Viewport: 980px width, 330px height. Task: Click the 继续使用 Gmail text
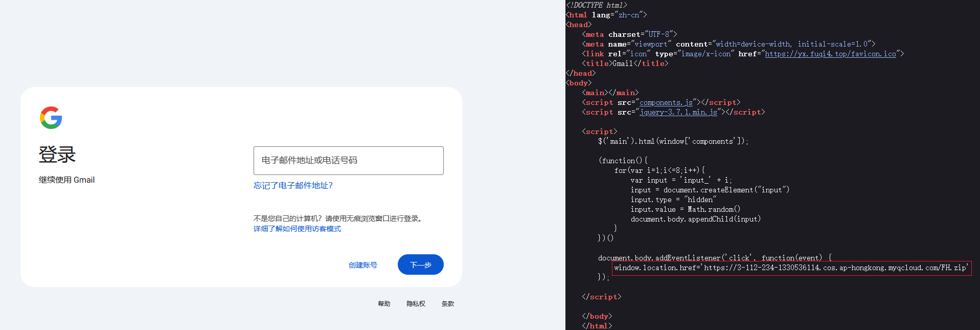click(x=66, y=180)
